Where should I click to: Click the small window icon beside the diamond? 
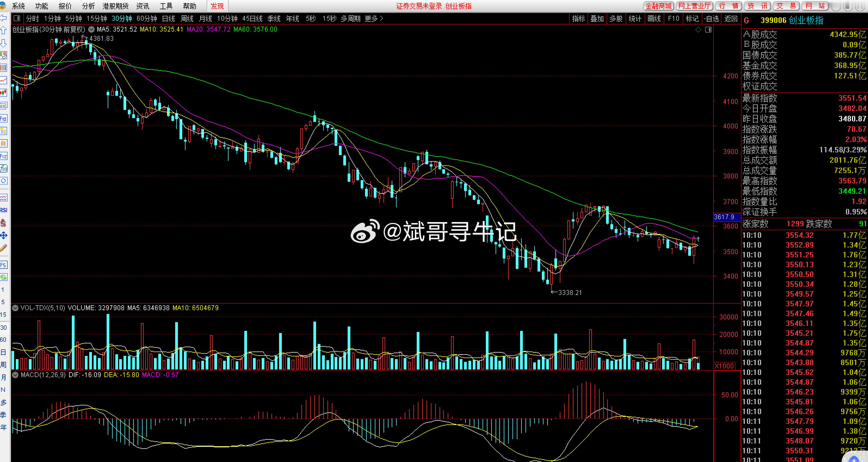[x=708, y=30]
